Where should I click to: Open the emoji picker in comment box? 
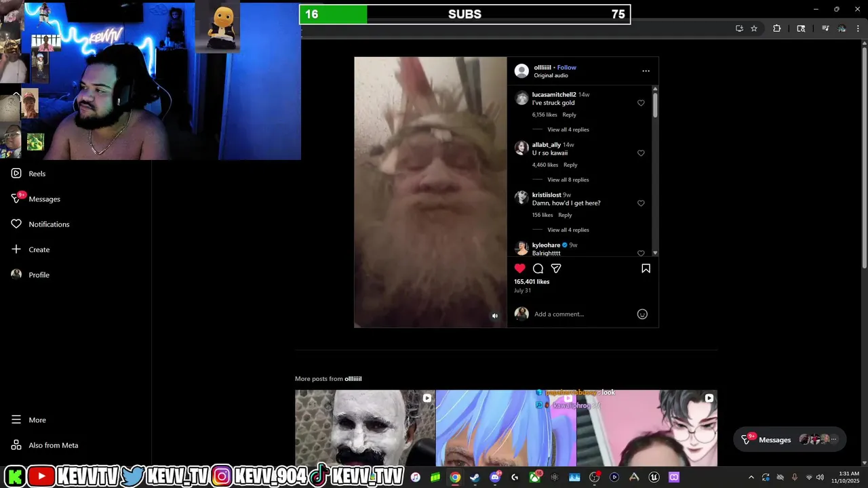642,314
